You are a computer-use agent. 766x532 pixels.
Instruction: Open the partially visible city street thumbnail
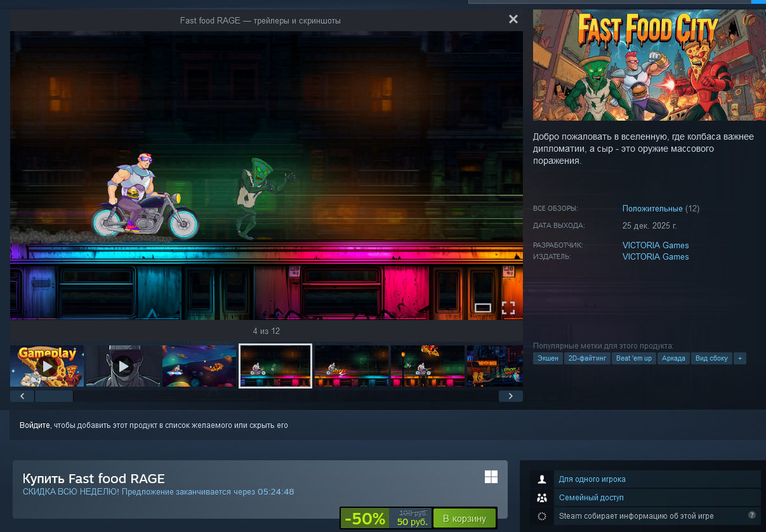coord(495,366)
